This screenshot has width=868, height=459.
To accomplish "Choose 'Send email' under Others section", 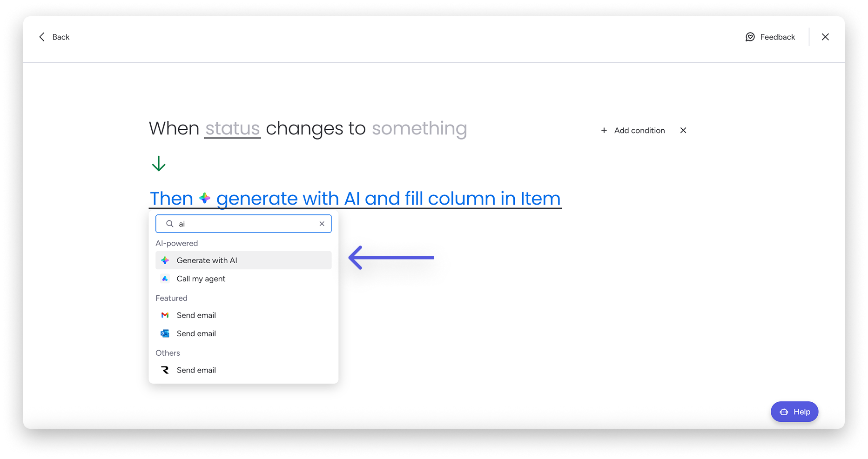I will coord(196,370).
